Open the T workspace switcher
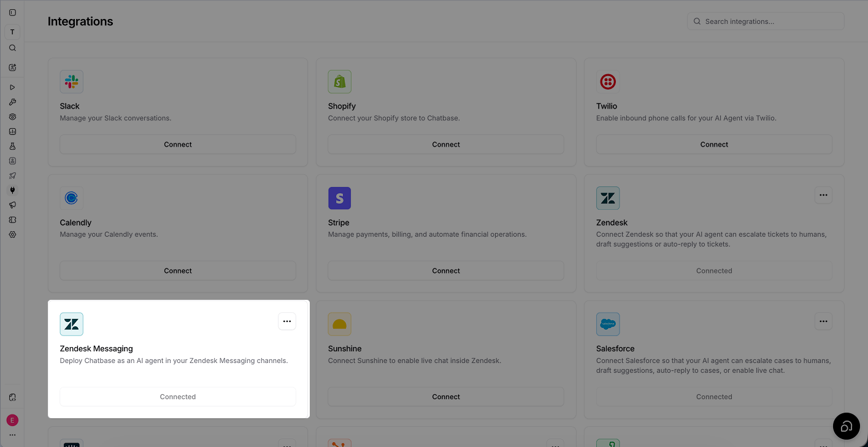The height and width of the screenshot is (447, 868). pyautogui.click(x=12, y=32)
